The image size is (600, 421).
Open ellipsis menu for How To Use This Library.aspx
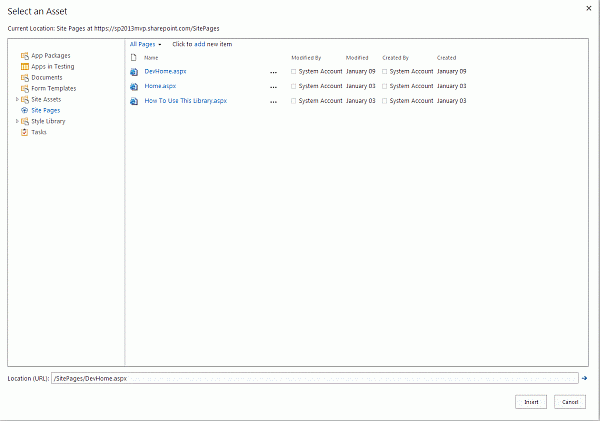point(273,102)
